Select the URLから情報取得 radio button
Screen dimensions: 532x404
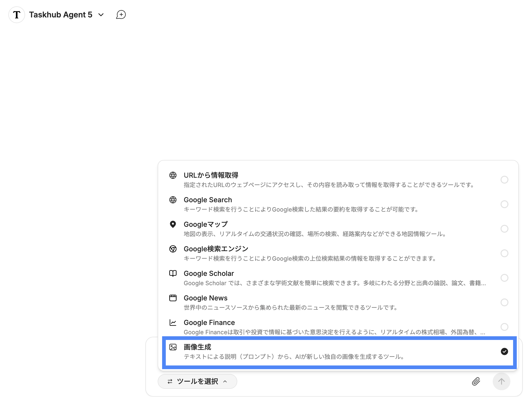(504, 180)
